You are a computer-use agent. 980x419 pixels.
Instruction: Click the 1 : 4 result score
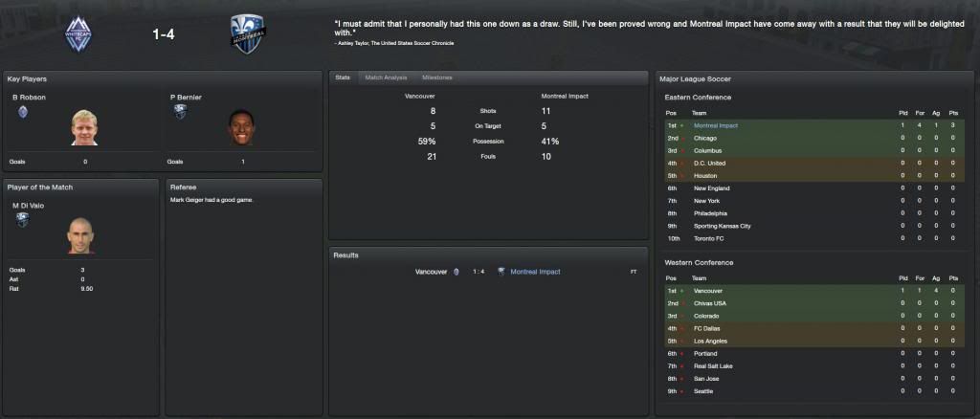click(x=478, y=272)
